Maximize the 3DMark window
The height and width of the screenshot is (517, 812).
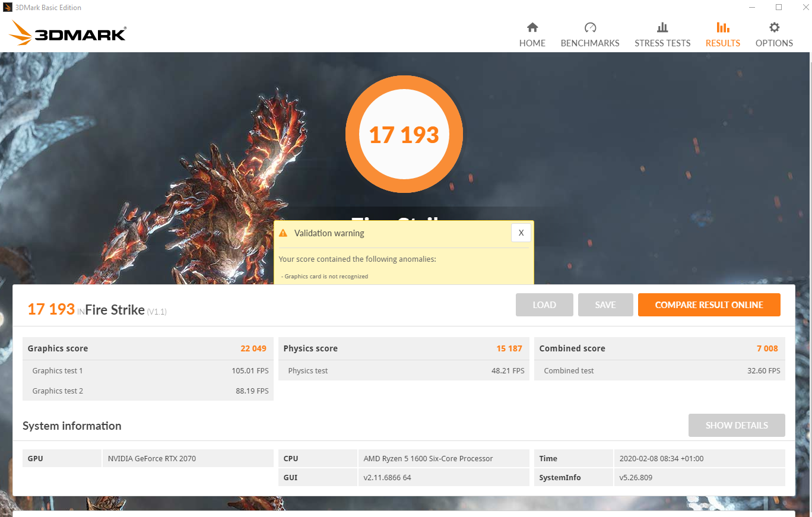click(x=779, y=7)
